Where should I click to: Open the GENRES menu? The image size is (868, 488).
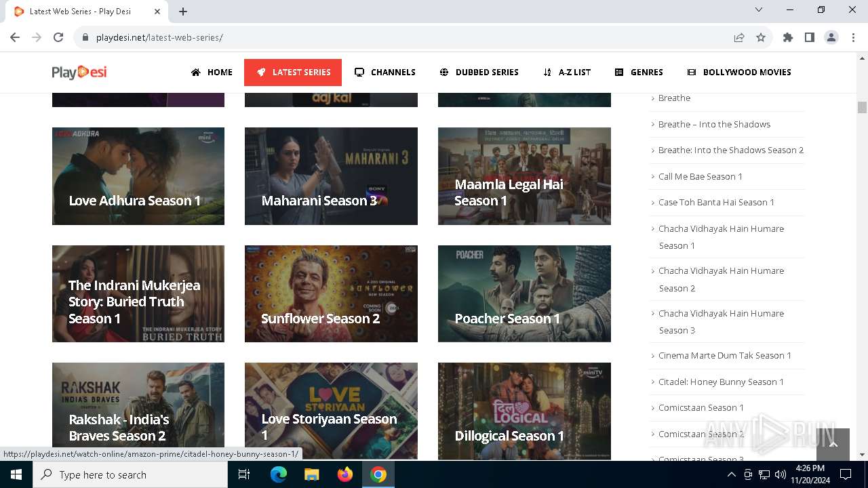point(639,73)
